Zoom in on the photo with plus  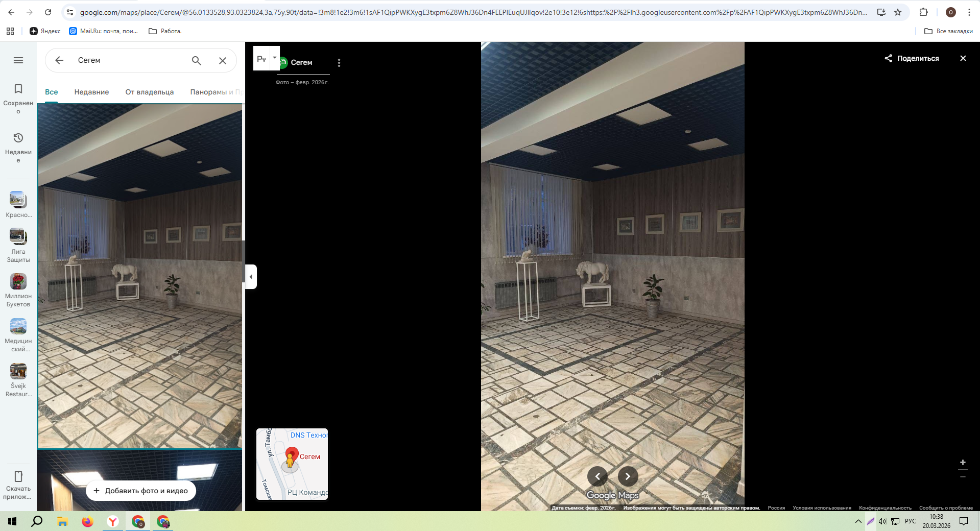[x=963, y=463]
